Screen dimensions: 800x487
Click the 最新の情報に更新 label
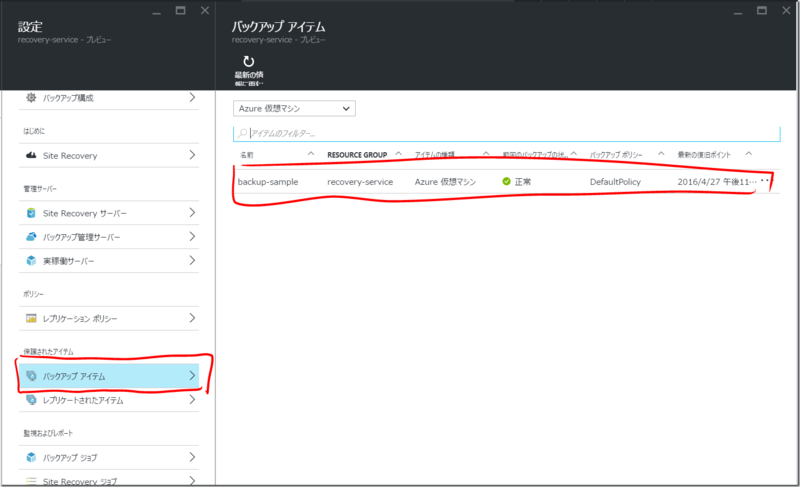(249, 79)
